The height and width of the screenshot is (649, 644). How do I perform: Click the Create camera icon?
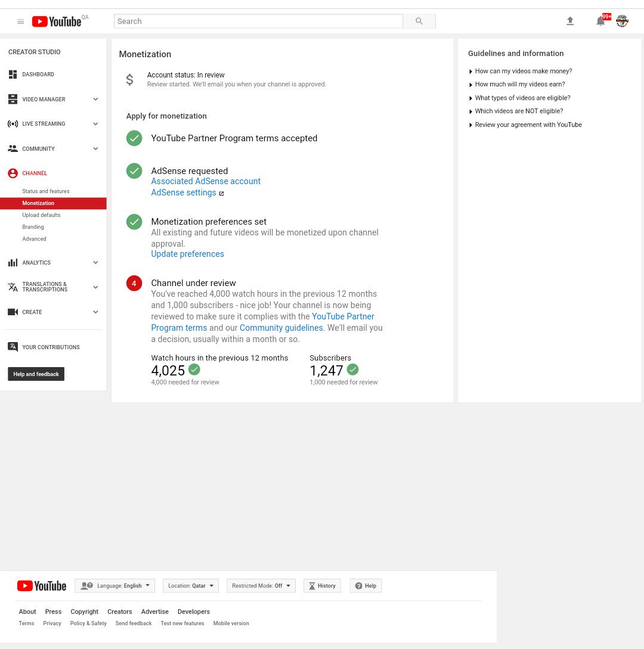click(x=13, y=312)
